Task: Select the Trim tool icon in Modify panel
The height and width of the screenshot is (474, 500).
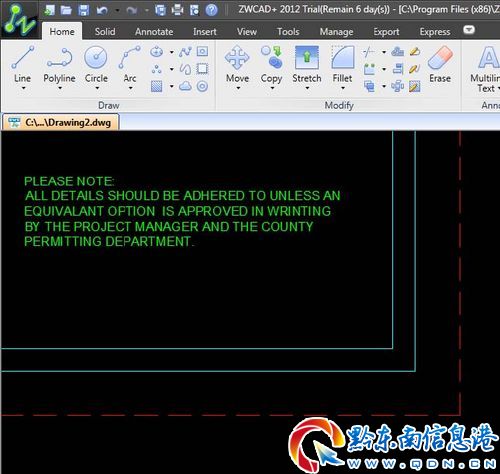Action: (369, 52)
